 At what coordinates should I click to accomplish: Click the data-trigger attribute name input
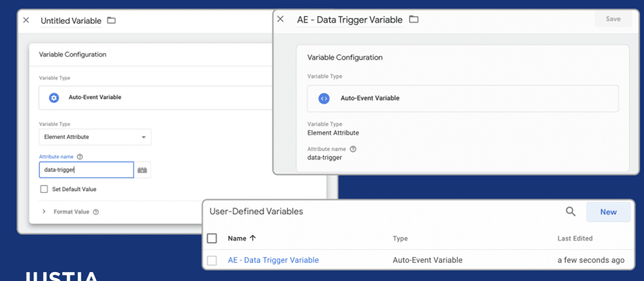click(86, 170)
